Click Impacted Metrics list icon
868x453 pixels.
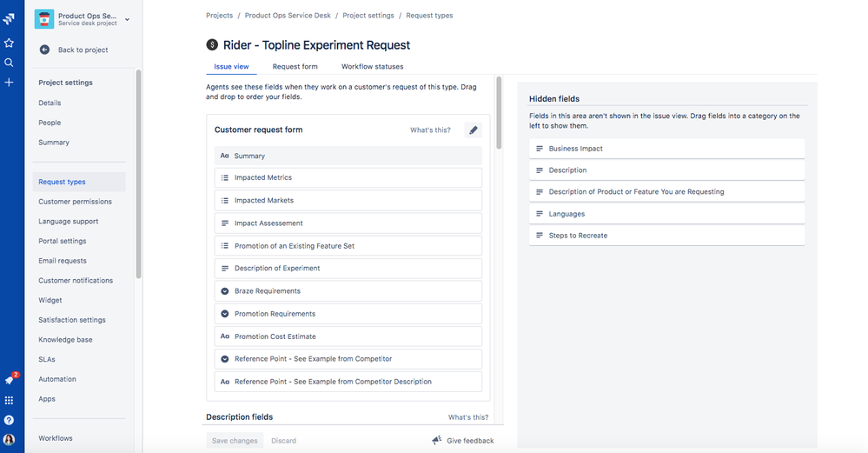(x=225, y=177)
